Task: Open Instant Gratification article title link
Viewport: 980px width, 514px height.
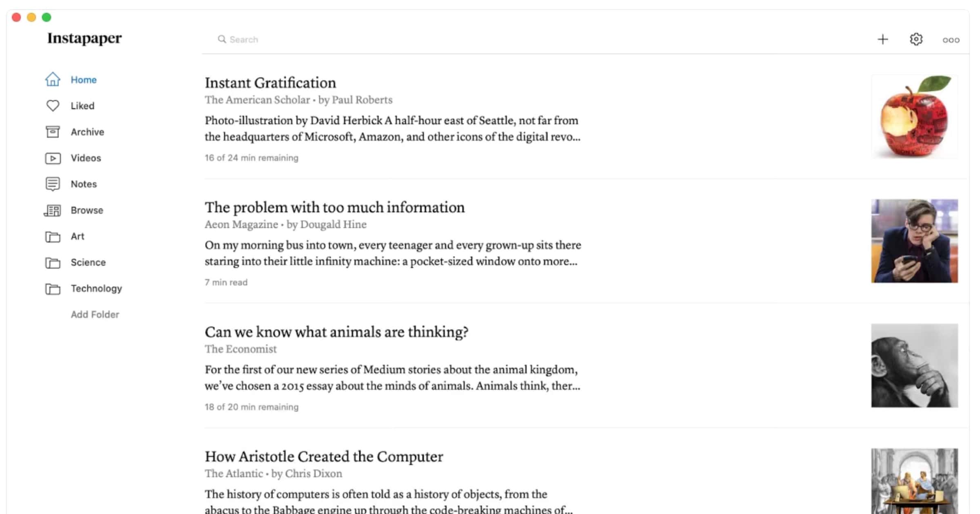Action: tap(270, 82)
